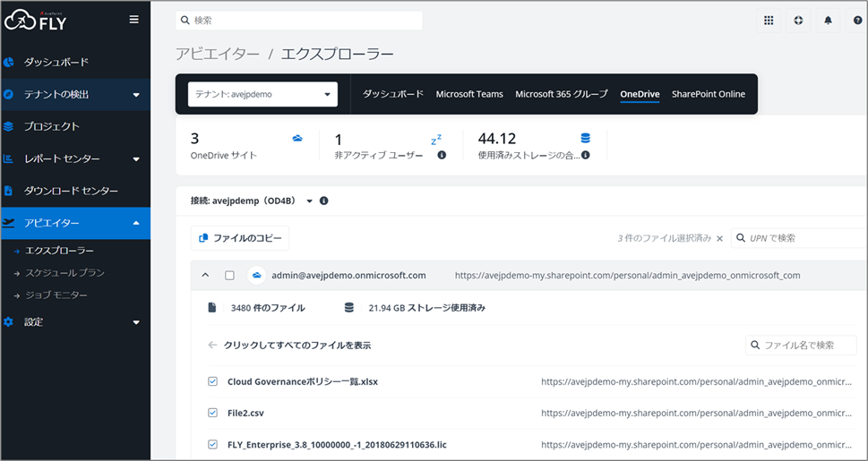
Task: Switch to the Microsoft Teams tab
Action: click(469, 94)
